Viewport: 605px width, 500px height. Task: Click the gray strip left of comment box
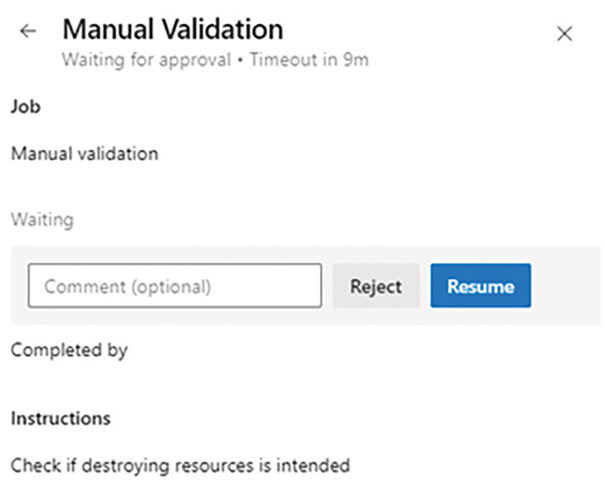click(x=19, y=286)
